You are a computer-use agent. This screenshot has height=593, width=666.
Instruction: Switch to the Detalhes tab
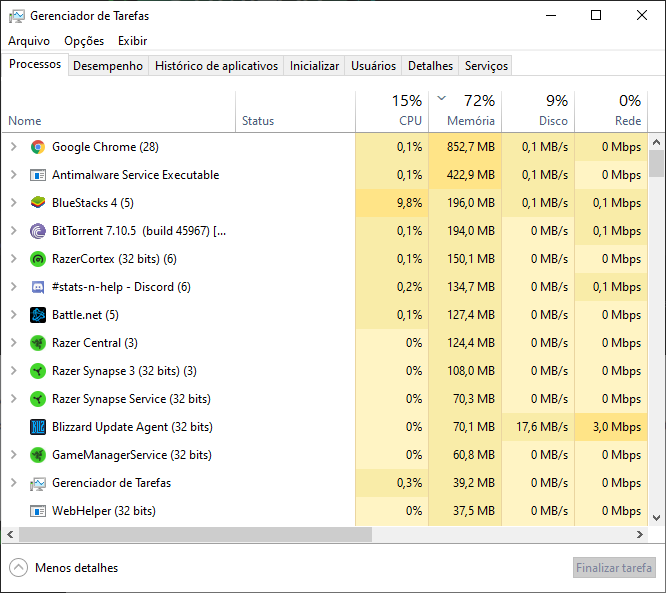pos(430,66)
